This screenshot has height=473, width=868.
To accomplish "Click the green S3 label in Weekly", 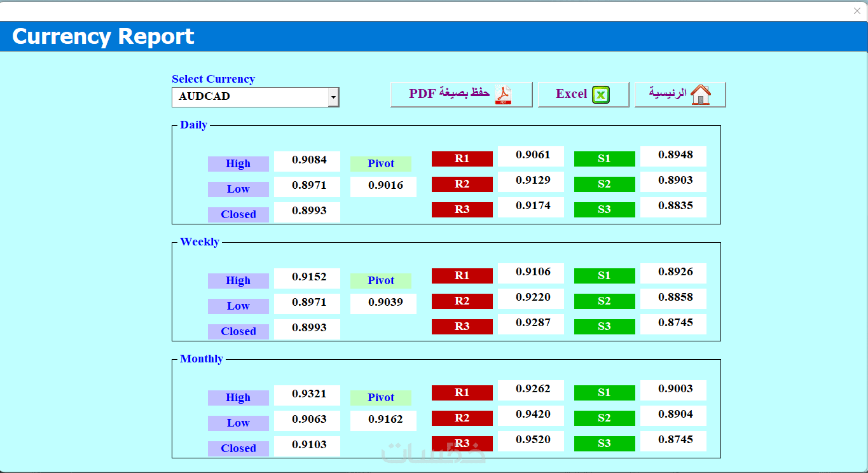I will pyautogui.click(x=605, y=327).
